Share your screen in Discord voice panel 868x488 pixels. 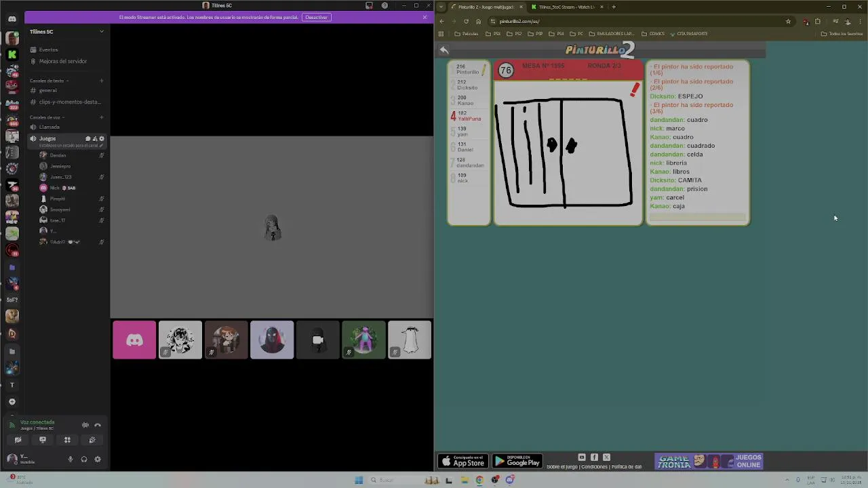coord(43,440)
